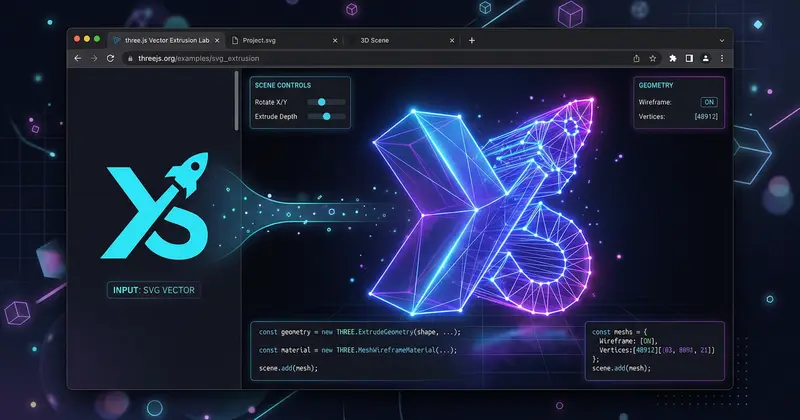Toggle the Wireframe ON switch
Screen dimensions: 800x420
(x=709, y=102)
